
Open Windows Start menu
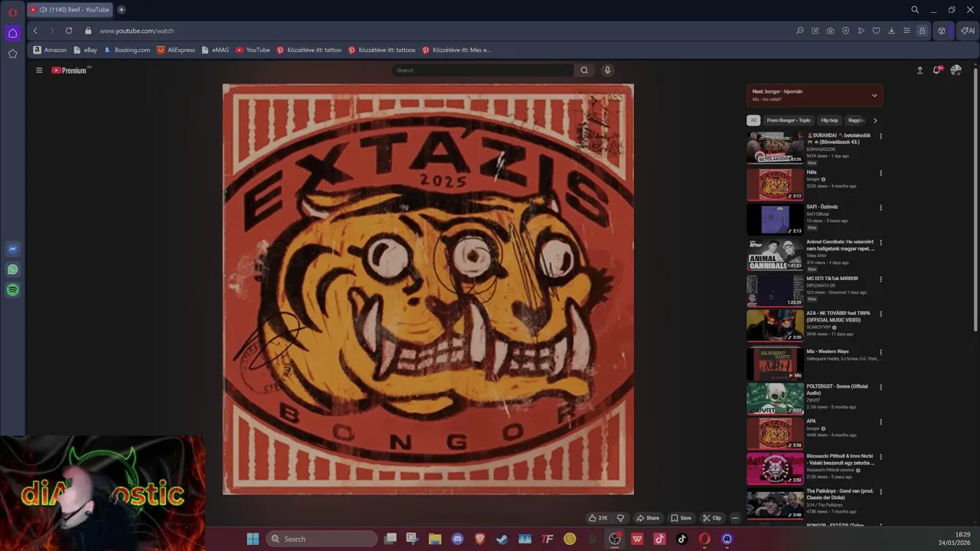pos(253,539)
